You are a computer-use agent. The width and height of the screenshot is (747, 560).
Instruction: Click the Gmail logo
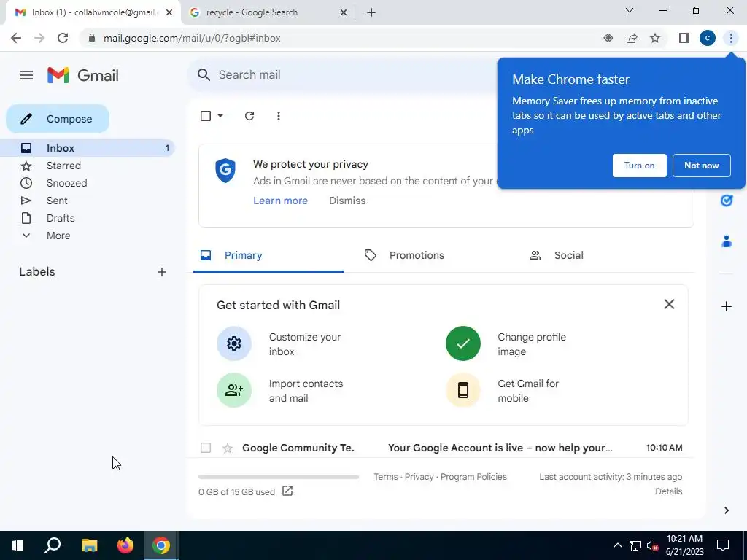tap(83, 75)
